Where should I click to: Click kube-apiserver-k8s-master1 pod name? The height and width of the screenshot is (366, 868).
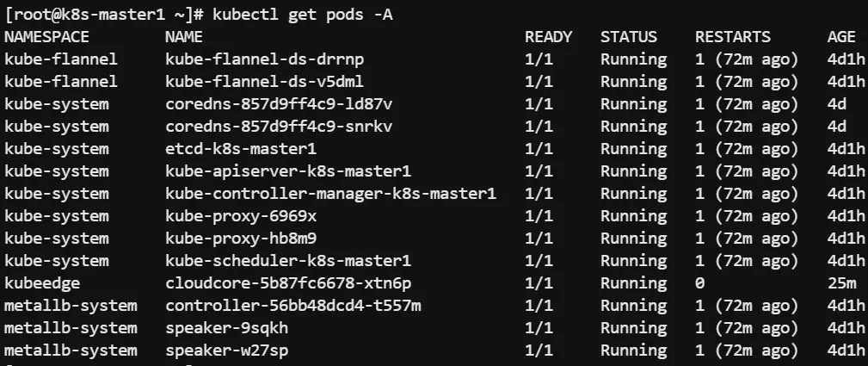point(288,171)
